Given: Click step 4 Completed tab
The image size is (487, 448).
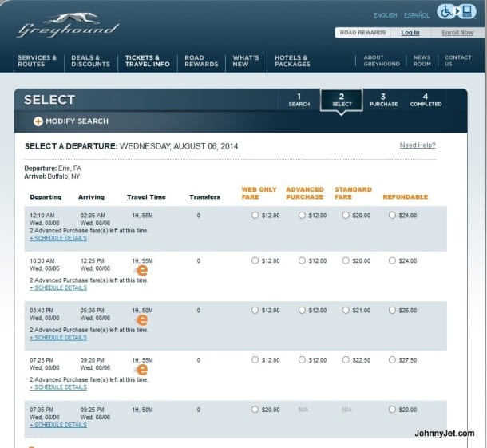Looking at the screenshot, I should pyautogui.click(x=426, y=100).
